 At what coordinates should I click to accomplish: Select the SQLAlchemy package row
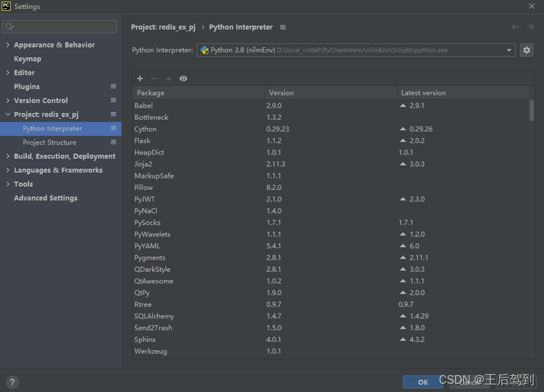click(x=331, y=316)
